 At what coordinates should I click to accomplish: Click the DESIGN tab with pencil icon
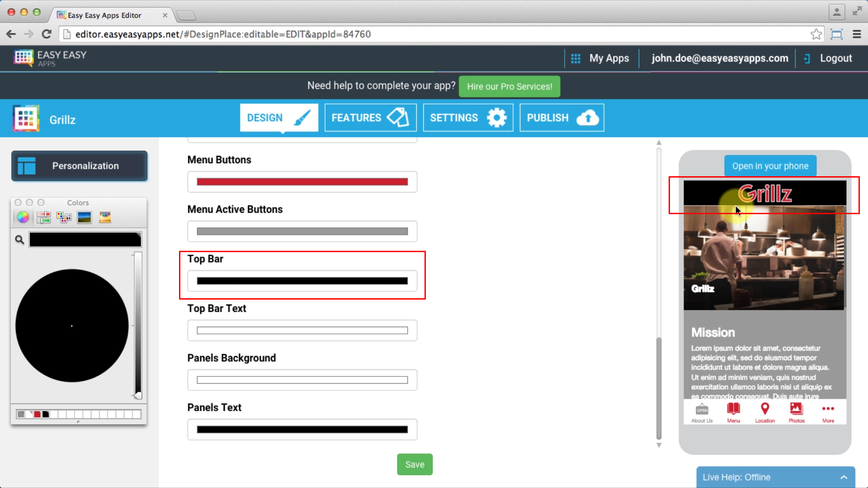point(278,118)
